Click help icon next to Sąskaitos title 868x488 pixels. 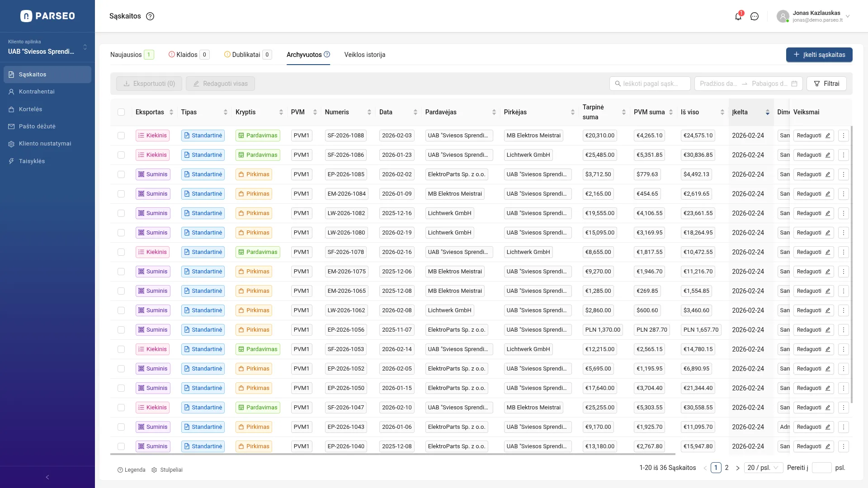(x=150, y=16)
